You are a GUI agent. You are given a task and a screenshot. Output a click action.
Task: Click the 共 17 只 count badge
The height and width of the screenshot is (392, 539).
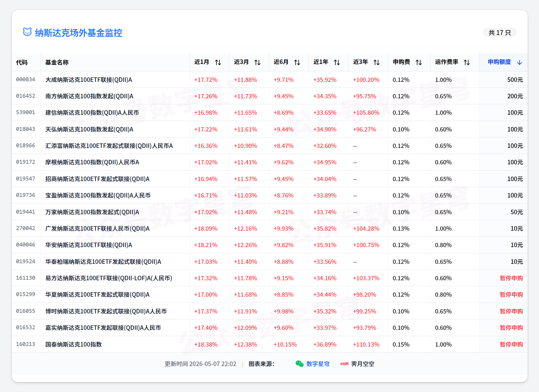tap(500, 33)
